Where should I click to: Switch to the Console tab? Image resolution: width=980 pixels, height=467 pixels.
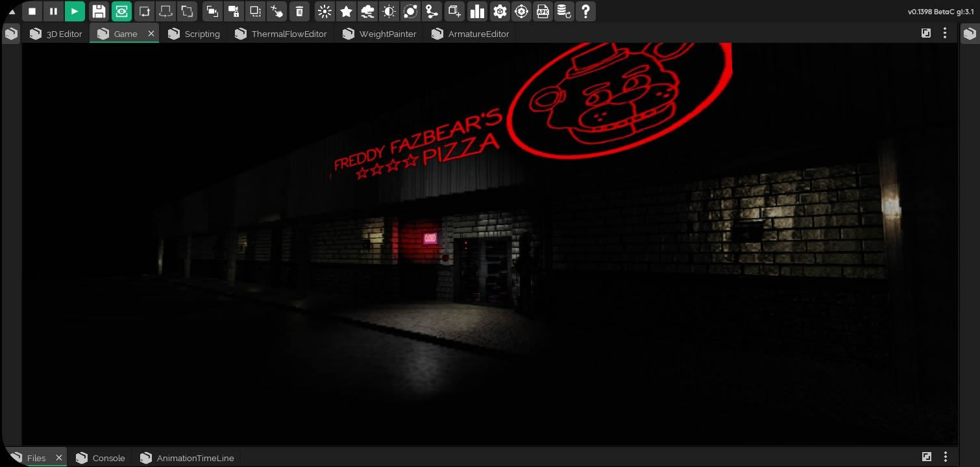pos(101,458)
